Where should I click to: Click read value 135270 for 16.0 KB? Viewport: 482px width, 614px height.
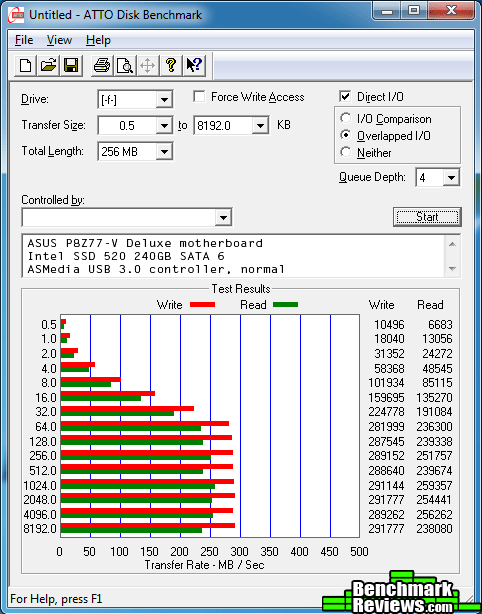[x=434, y=397]
